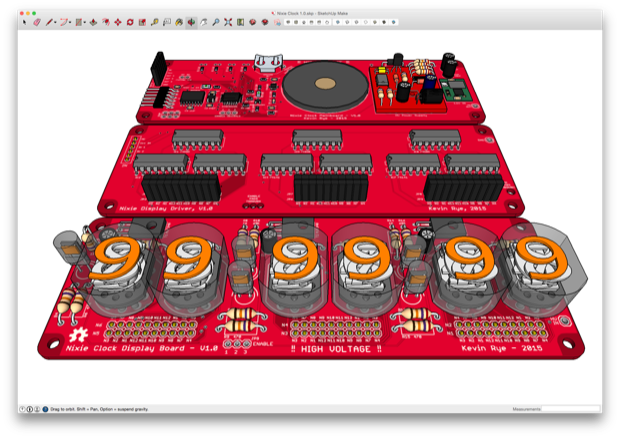Select the Pan hand tool
The width and height of the screenshot is (620, 438).
(204, 23)
